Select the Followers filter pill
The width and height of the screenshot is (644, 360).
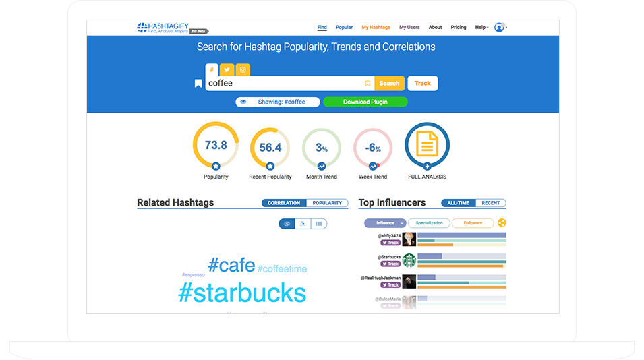[x=473, y=223]
